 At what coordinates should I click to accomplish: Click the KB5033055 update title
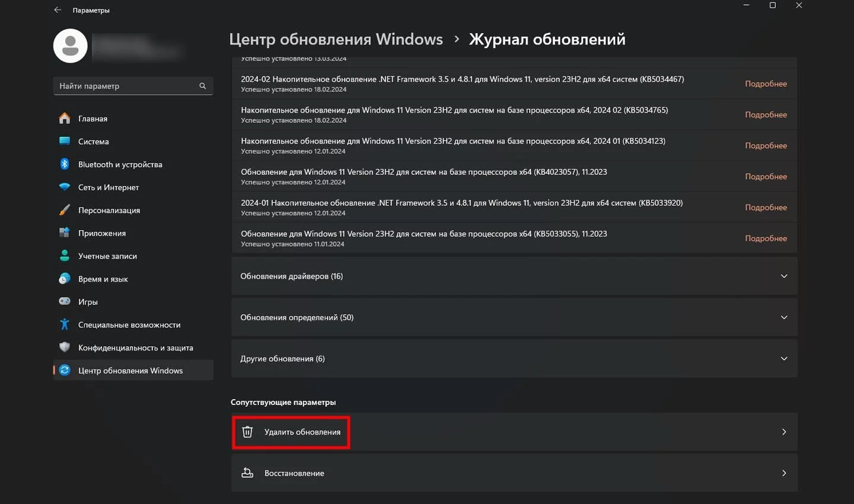(x=424, y=234)
